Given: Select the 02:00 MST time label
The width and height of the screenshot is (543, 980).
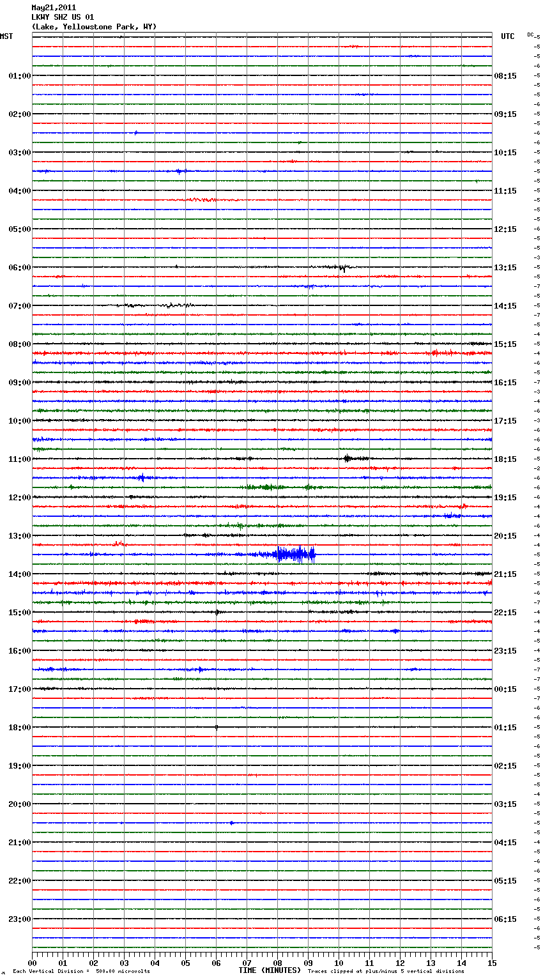Looking at the screenshot, I should [x=19, y=114].
